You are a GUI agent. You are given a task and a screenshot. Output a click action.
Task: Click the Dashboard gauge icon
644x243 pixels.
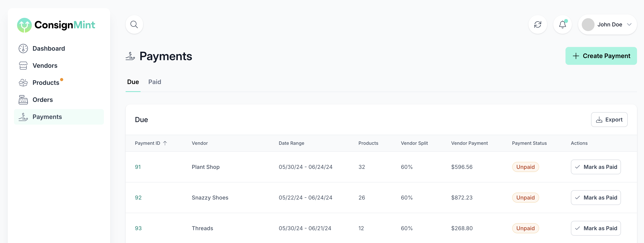pyautogui.click(x=23, y=49)
